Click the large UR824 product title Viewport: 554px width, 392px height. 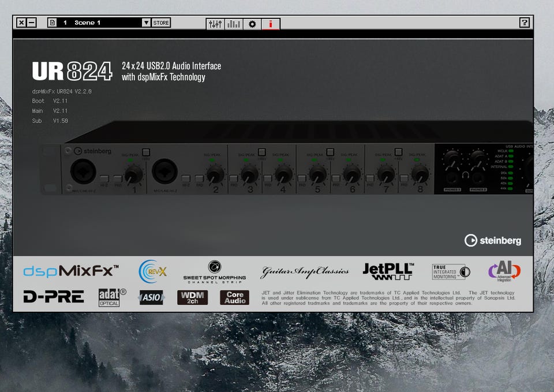72,70
